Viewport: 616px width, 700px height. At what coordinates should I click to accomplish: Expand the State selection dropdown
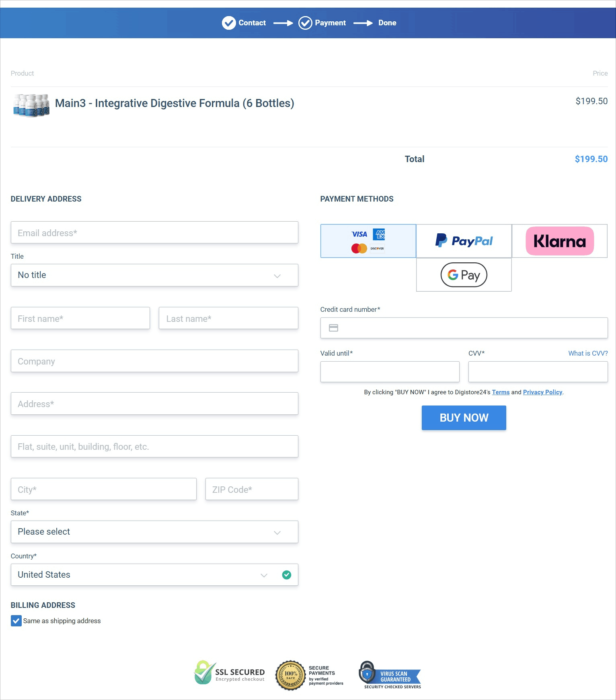click(154, 532)
